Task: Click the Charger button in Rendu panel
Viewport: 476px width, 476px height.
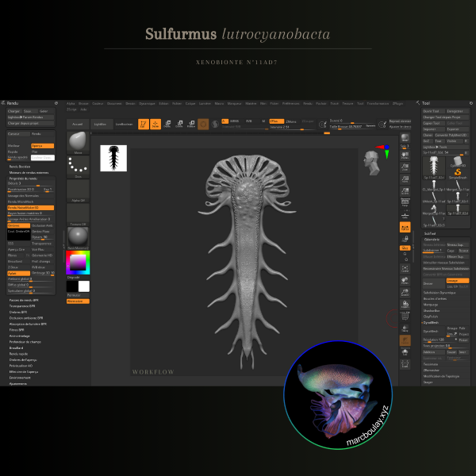Action: 14,111
